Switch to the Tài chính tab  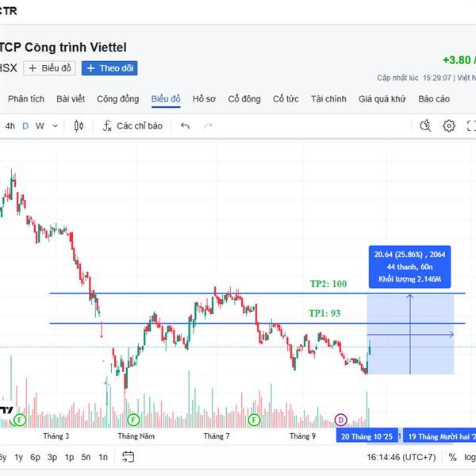[328, 98]
